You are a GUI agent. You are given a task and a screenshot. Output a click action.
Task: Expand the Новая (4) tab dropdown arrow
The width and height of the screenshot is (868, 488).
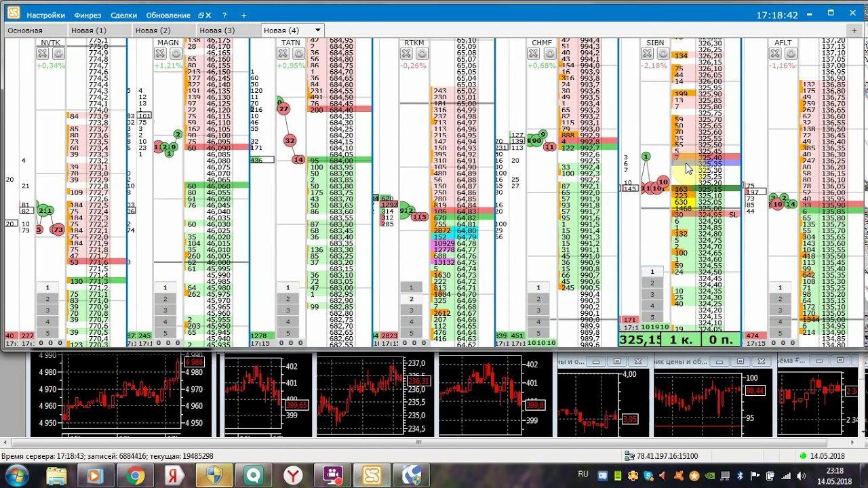coord(317,30)
